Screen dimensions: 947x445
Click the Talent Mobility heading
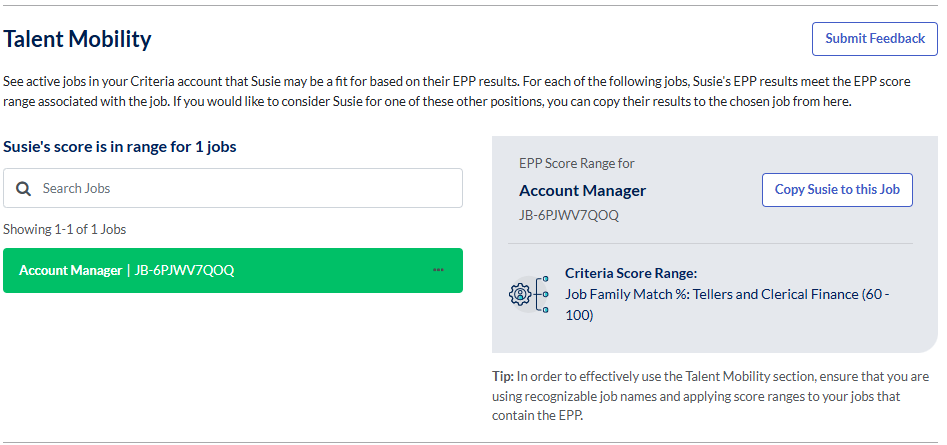pos(77,39)
